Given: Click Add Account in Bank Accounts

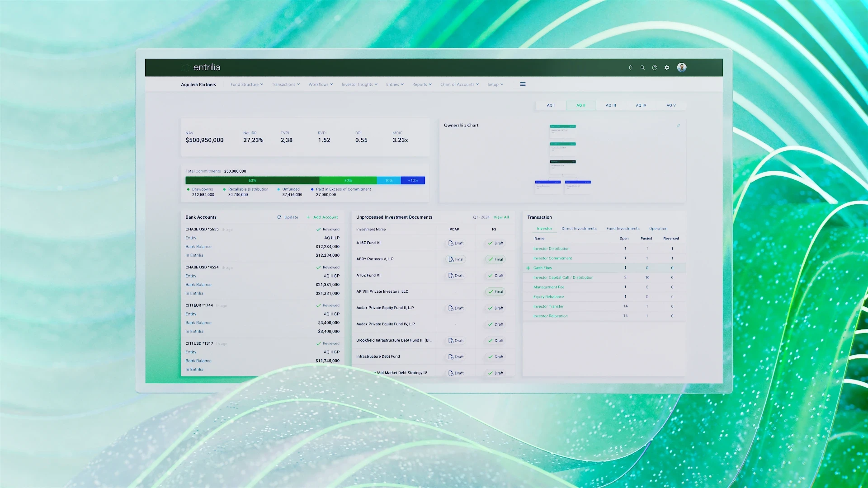Looking at the screenshot, I should (x=322, y=217).
